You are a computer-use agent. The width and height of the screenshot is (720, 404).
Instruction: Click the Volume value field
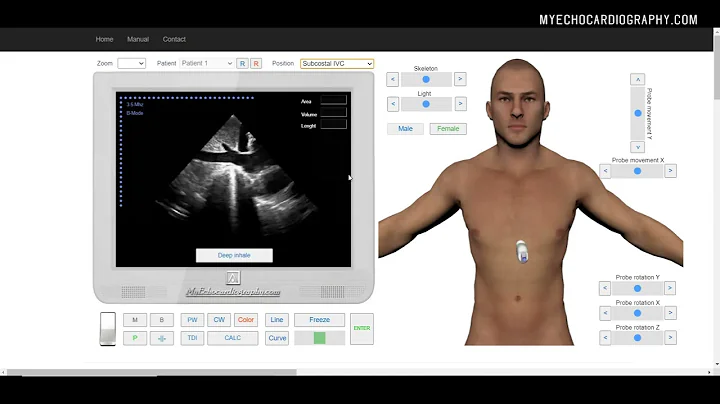click(334, 112)
